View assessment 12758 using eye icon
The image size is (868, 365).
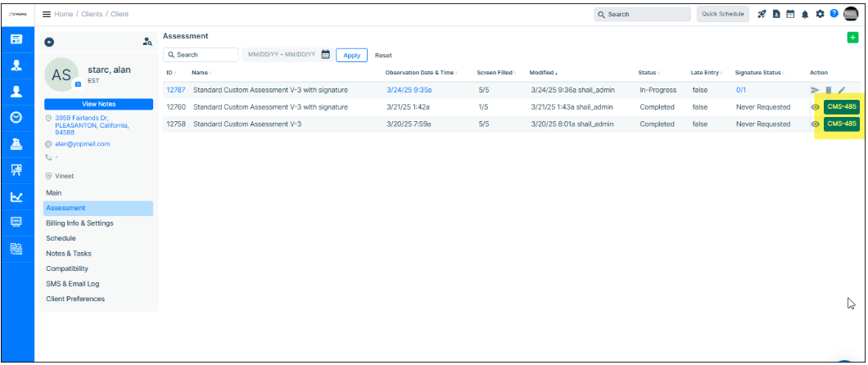[815, 124]
